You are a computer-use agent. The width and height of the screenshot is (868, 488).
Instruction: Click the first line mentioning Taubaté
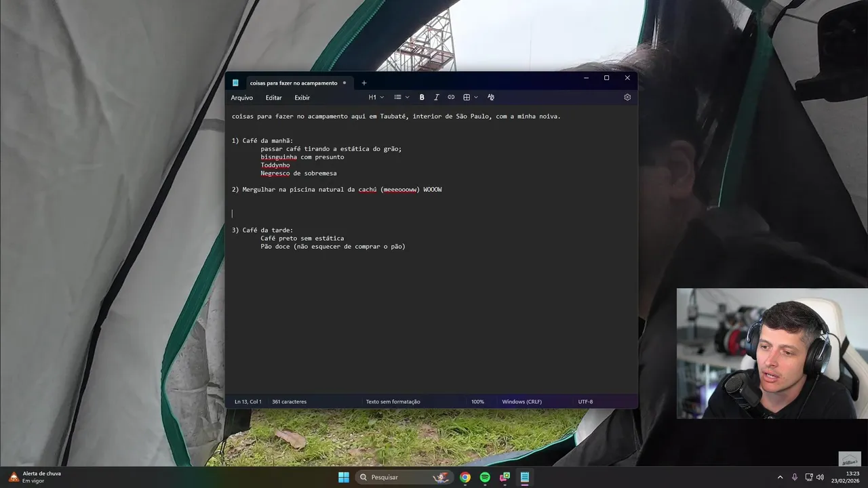coord(396,117)
